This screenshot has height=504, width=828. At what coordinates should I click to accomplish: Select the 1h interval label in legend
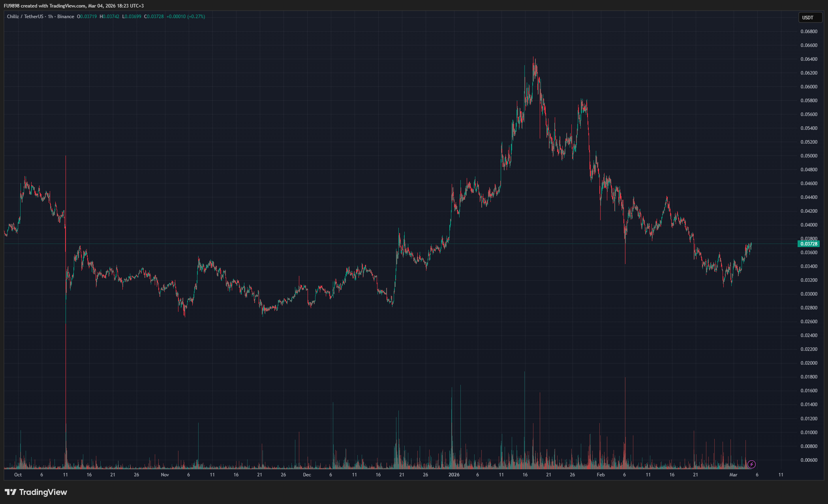tap(50, 17)
